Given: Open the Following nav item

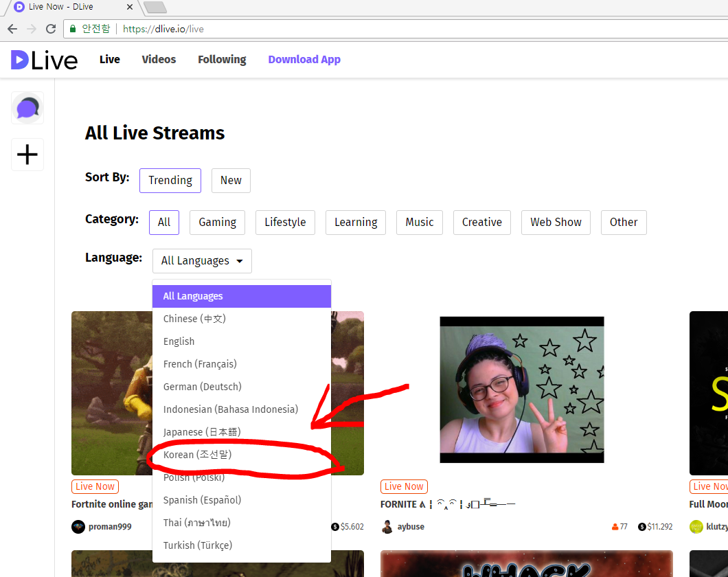Looking at the screenshot, I should pos(222,60).
